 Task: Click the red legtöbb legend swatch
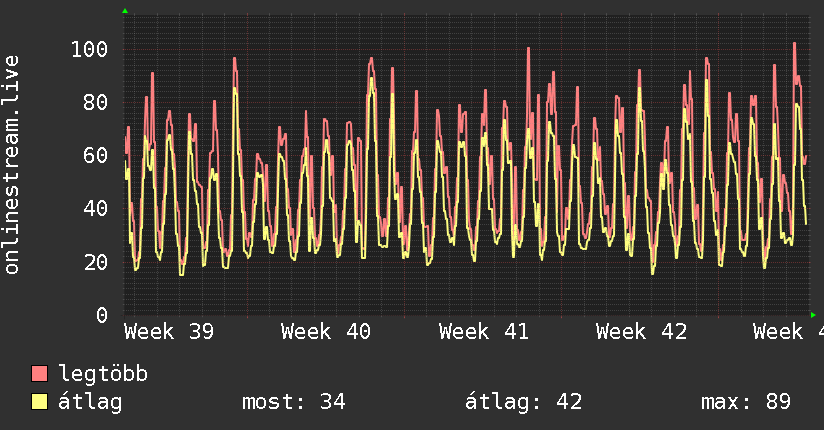(x=39, y=373)
